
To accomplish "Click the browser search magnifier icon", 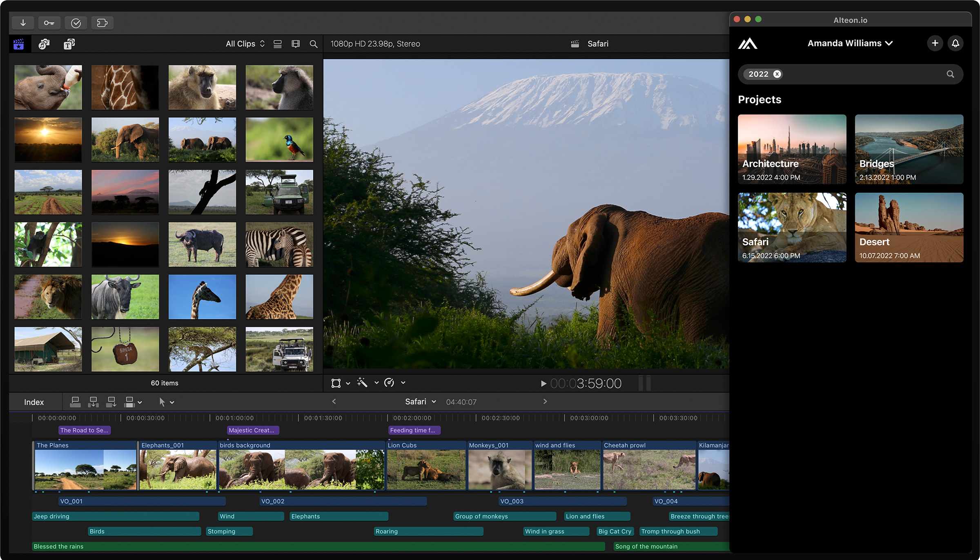I will 314,44.
